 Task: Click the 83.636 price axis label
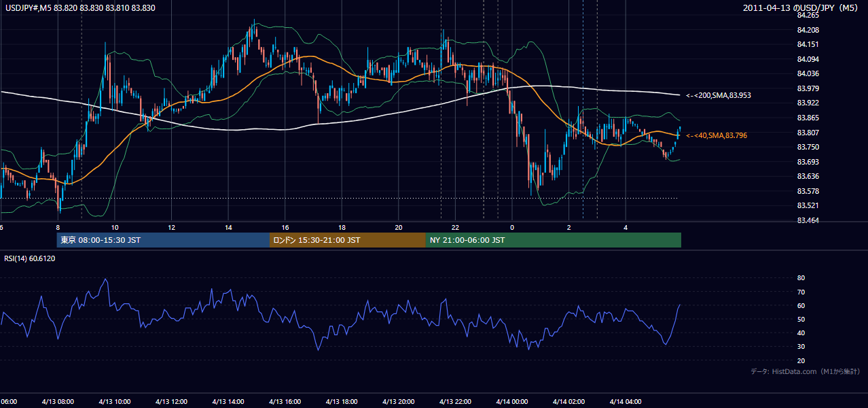point(808,176)
